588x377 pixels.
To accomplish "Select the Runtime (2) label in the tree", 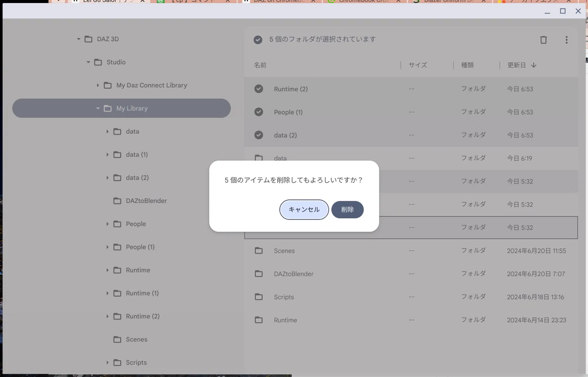I will pyautogui.click(x=143, y=316).
